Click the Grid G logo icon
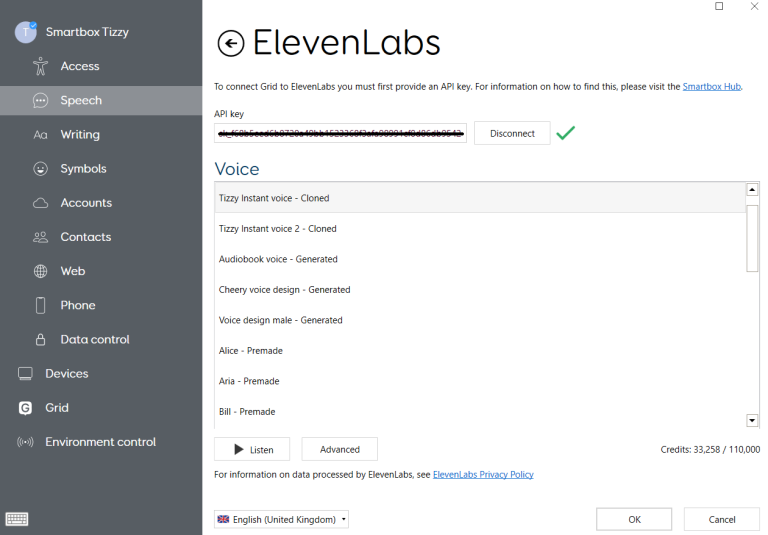This screenshot has width=768, height=535. tap(25, 408)
